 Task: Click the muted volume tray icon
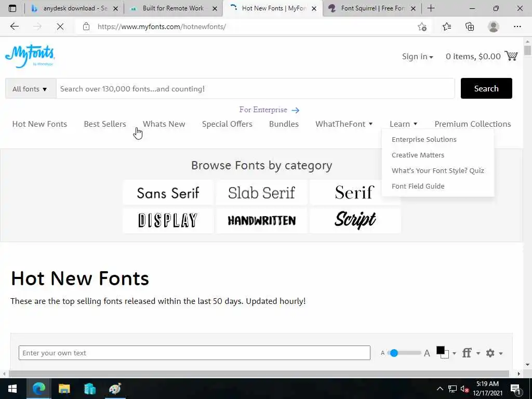[464, 389]
